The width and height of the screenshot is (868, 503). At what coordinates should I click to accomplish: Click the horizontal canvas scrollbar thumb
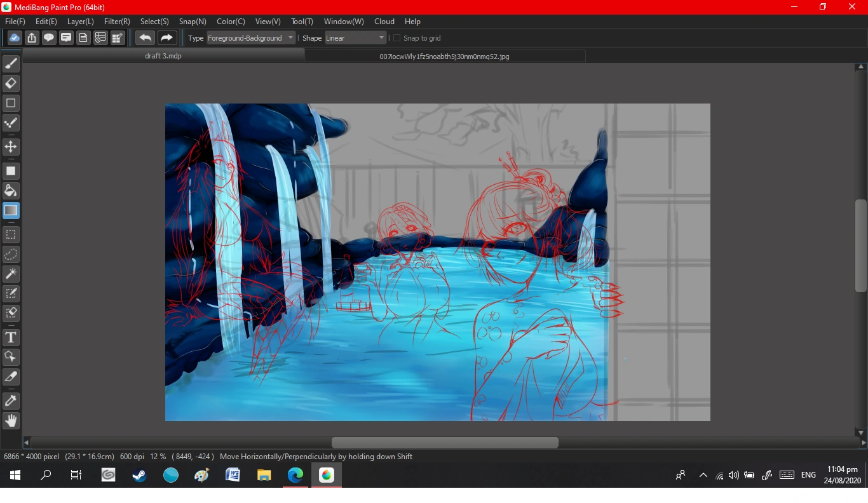coord(445,442)
